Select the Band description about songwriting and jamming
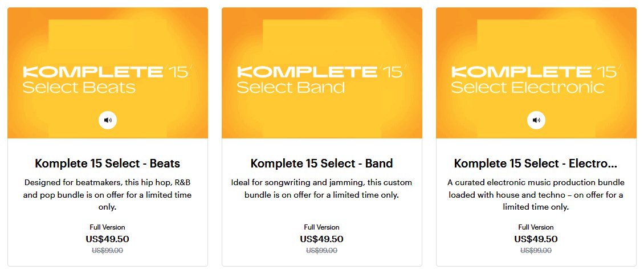This screenshot has height=274, width=644. 321,188
